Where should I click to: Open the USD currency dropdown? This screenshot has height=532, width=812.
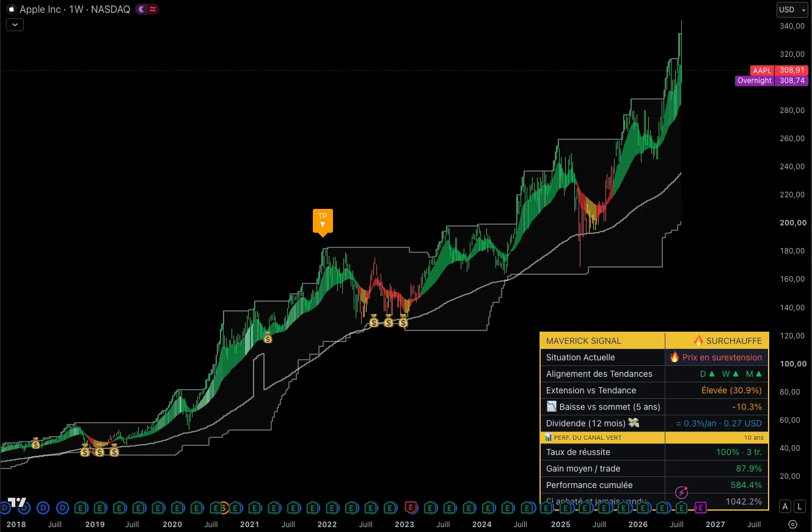(x=792, y=9)
